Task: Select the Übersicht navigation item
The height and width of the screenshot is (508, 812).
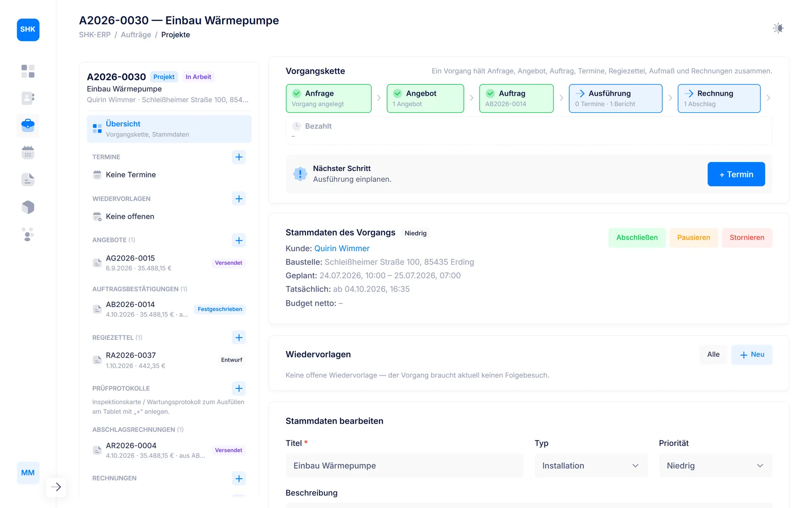Action: tap(169, 129)
